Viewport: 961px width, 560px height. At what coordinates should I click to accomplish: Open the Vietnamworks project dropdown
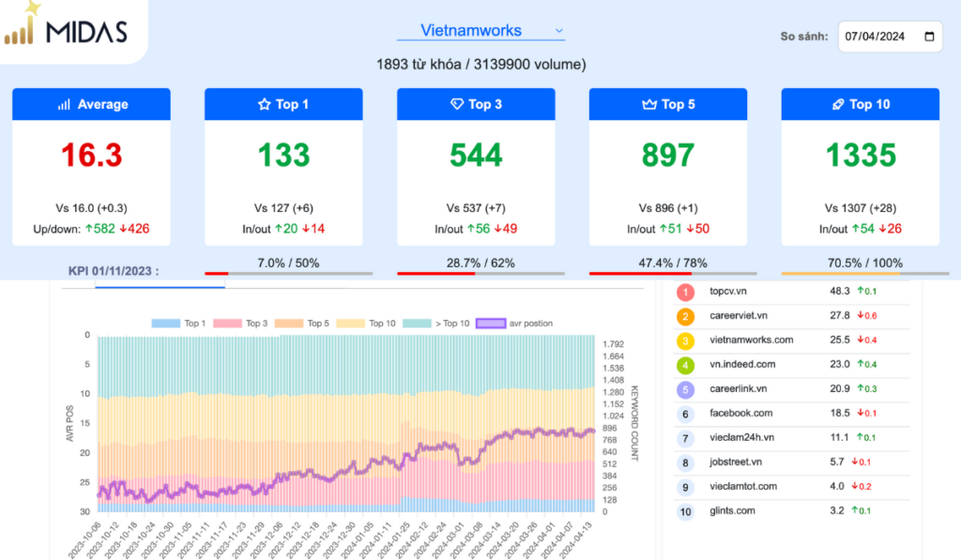coord(480,31)
